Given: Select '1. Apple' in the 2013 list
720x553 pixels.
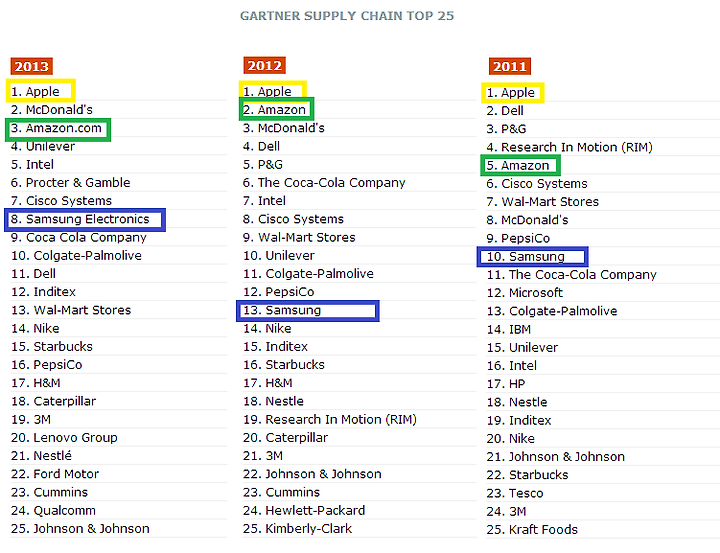Looking at the screenshot, I should point(35,91).
